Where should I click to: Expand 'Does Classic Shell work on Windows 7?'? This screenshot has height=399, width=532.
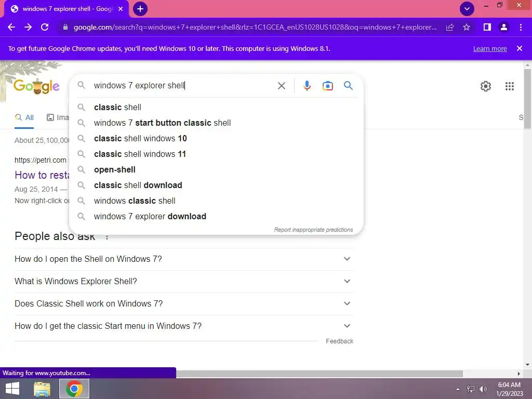coord(183,303)
